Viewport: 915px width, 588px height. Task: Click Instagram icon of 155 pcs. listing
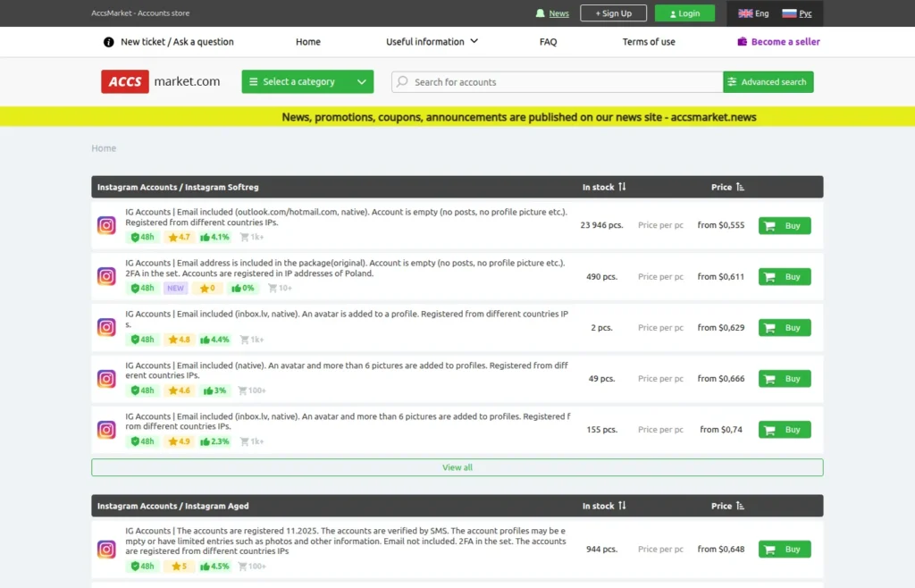106,429
